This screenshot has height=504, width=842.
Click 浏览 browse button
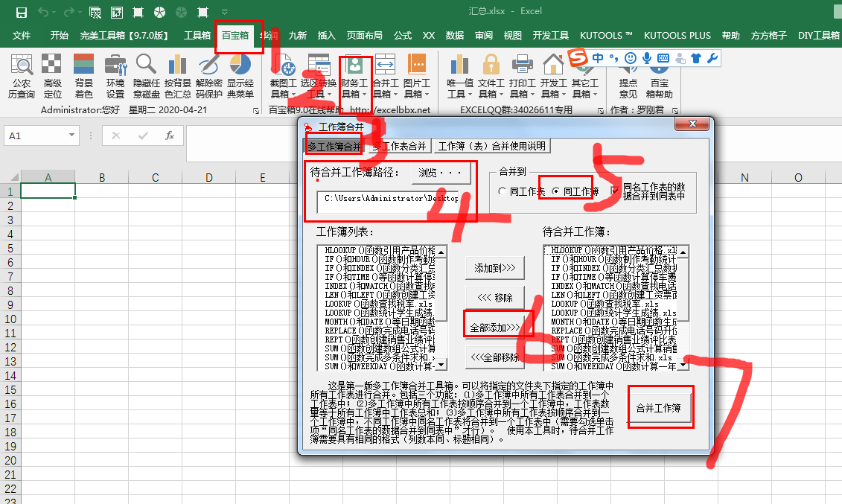441,173
